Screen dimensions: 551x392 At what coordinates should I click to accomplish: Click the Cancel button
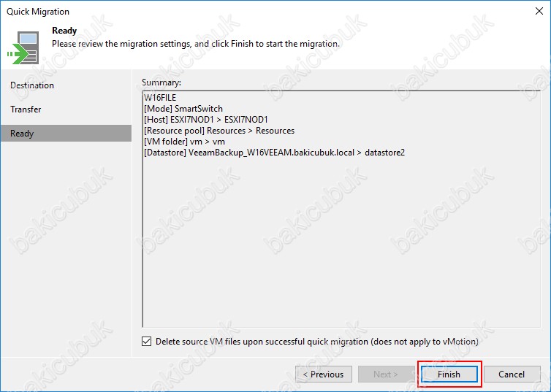click(x=512, y=374)
